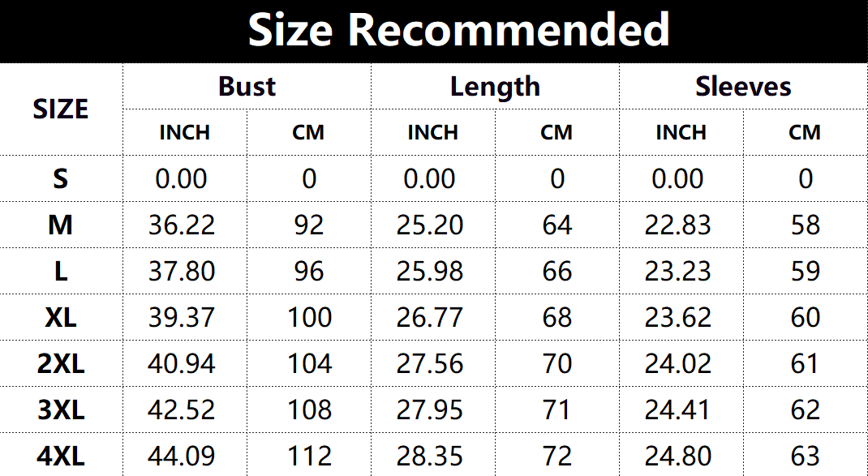Select the 36.22 bust inch value
Viewport: 868px width, 476px height.
click(182, 225)
